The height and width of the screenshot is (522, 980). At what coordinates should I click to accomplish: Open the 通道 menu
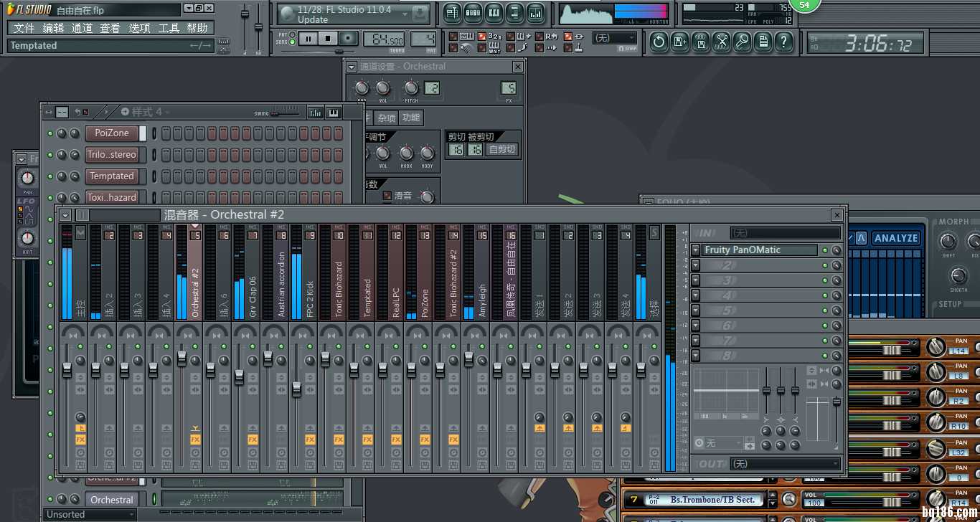(x=82, y=28)
